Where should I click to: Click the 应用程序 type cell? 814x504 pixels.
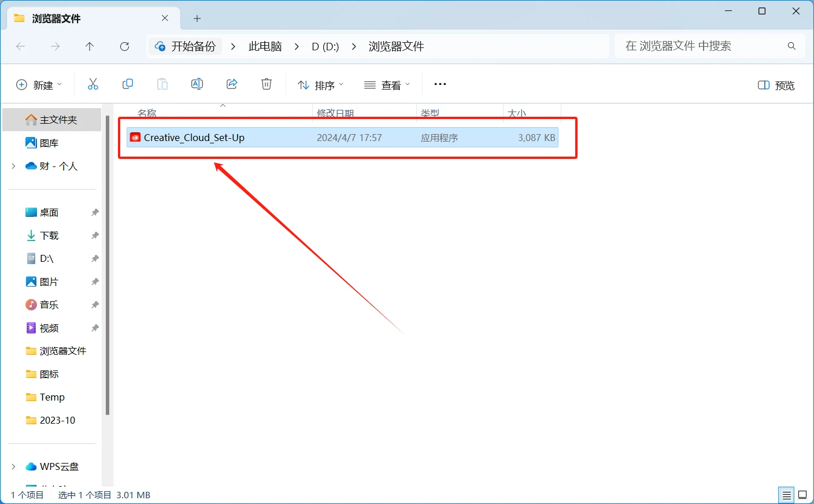pyautogui.click(x=439, y=138)
